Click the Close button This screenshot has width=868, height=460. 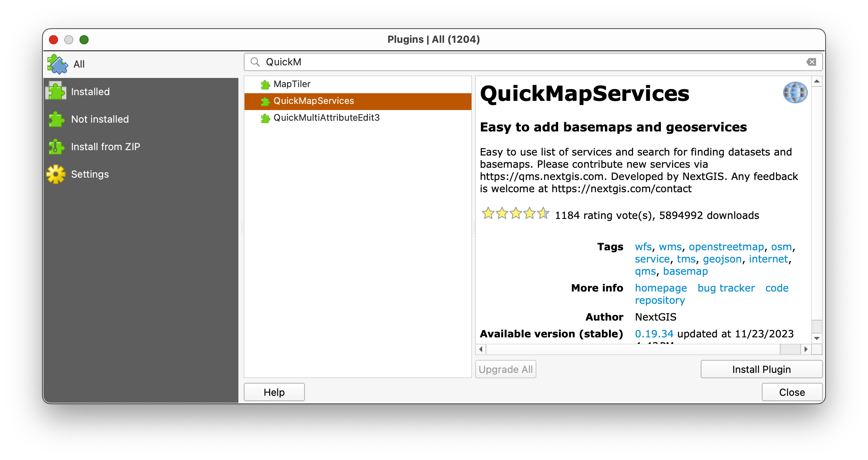click(x=792, y=392)
